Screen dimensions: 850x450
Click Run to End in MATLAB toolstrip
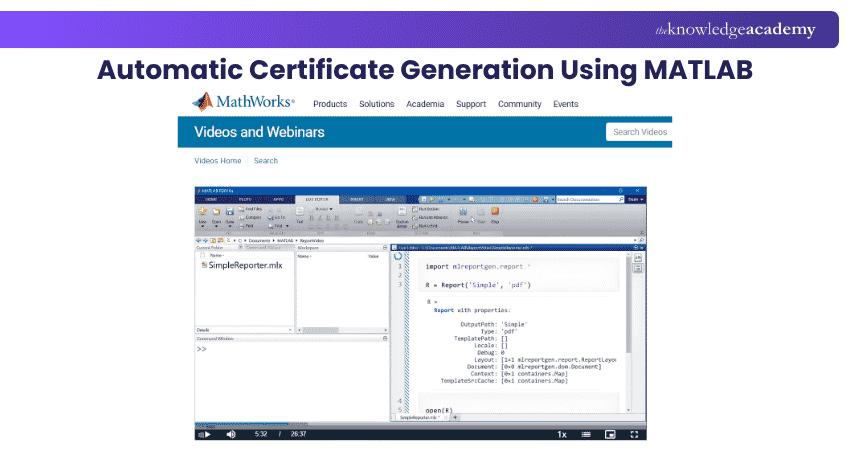point(425,226)
